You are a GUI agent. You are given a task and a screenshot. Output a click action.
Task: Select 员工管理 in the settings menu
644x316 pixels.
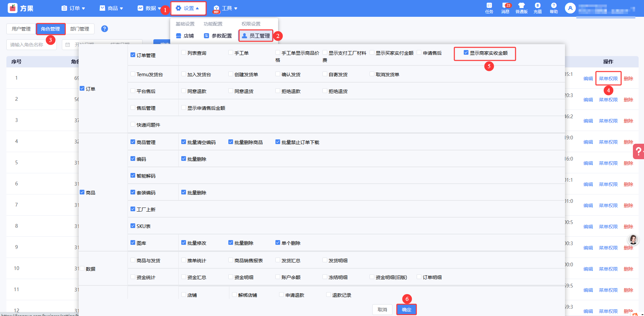click(x=256, y=36)
